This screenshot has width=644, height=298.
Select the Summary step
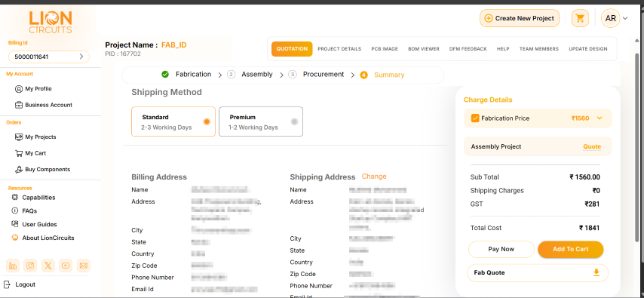click(x=389, y=75)
